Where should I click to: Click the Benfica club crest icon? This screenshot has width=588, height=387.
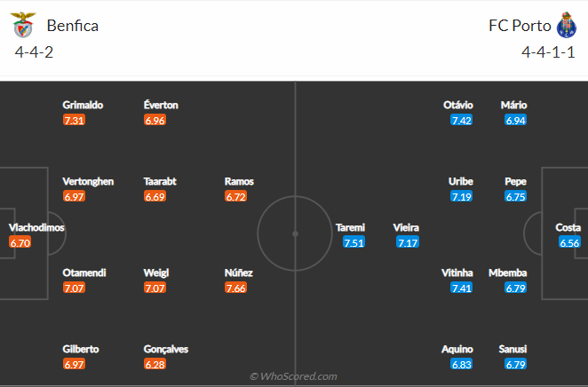pyautogui.click(x=21, y=25)
